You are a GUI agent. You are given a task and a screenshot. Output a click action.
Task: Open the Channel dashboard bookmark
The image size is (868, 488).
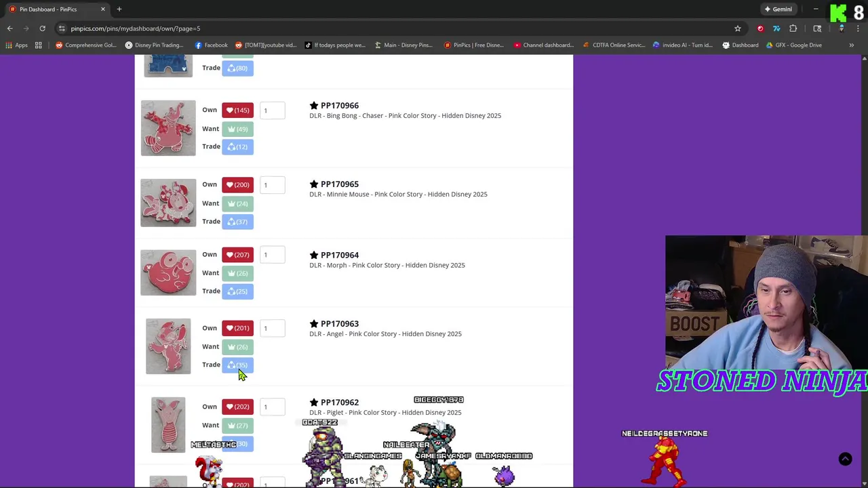point(543,45)
